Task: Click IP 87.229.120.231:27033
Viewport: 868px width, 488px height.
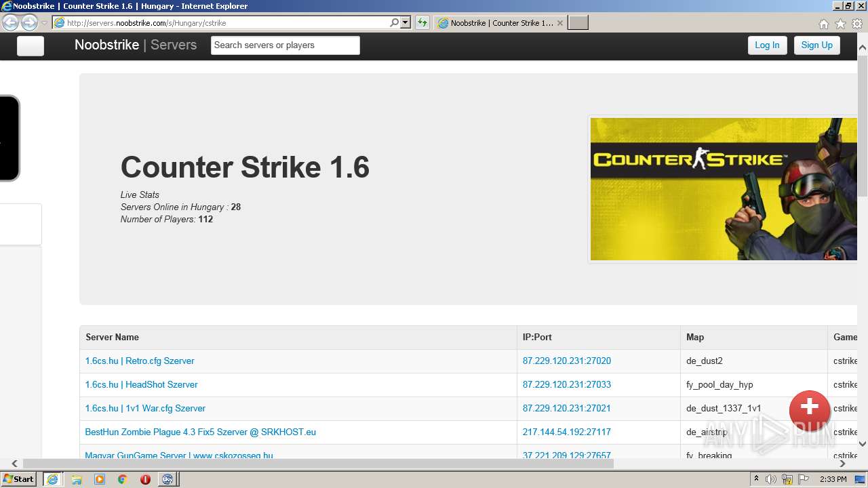Action: [566, 385]
